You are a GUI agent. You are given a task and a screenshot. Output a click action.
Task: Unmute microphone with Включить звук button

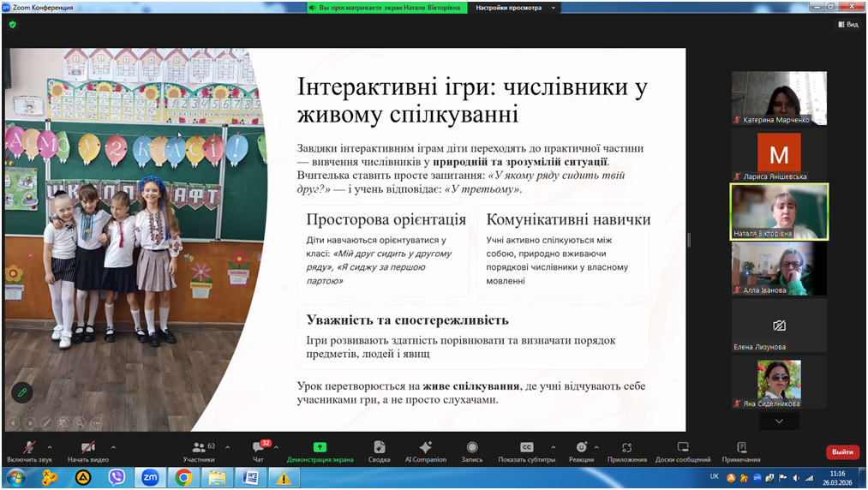click(x=28, y=451)
